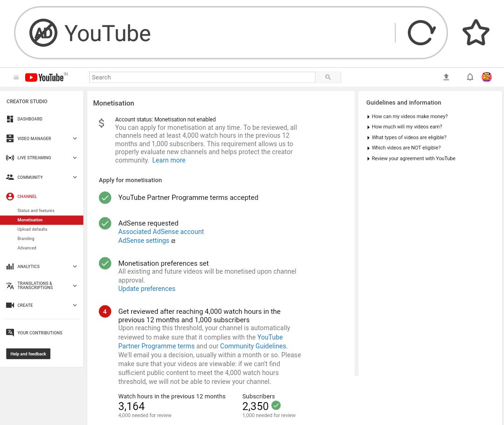This screenshot has height=425, width=504.
Task: Open the account avatar menu
Action: 487,77
